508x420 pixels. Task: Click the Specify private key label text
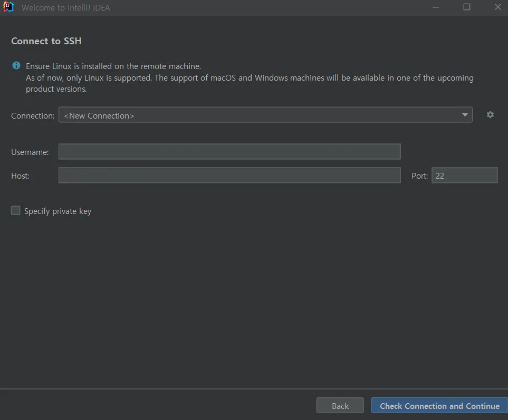[x=57, y=211]
